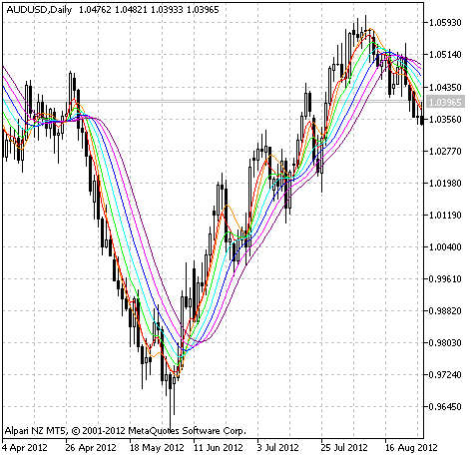Click the 18 May 2012 date label
Image resolution: width=476 pixels, height=459 pixels.
pos(157,448)
